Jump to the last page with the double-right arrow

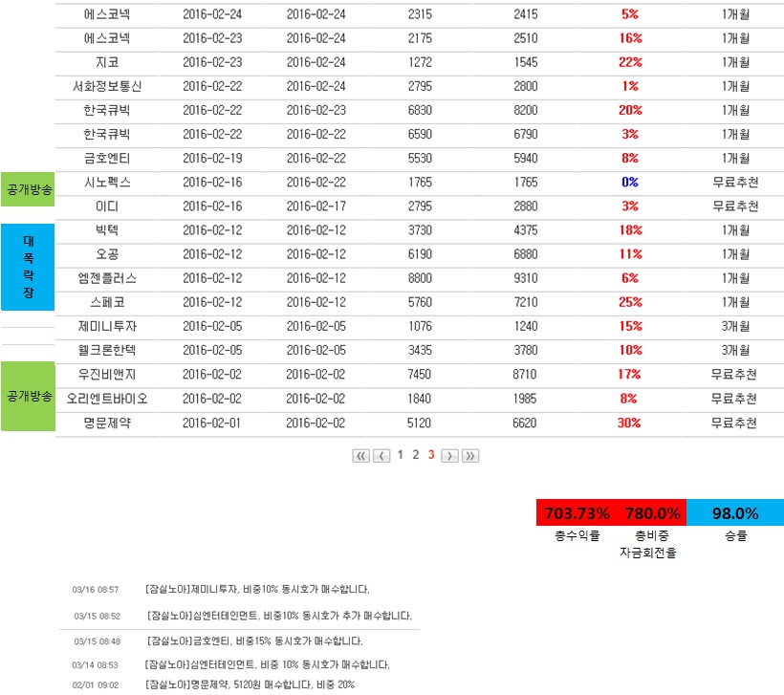(x=470, y=455)
